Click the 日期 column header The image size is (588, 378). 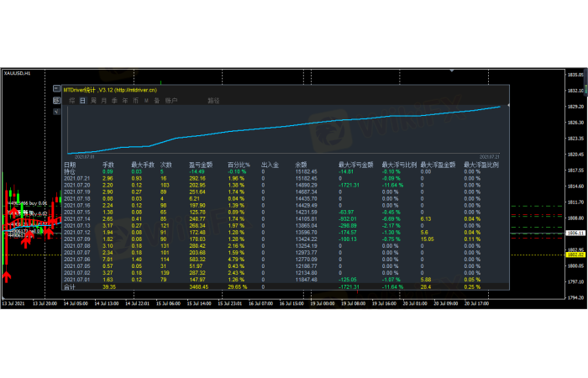coord(70,165)
